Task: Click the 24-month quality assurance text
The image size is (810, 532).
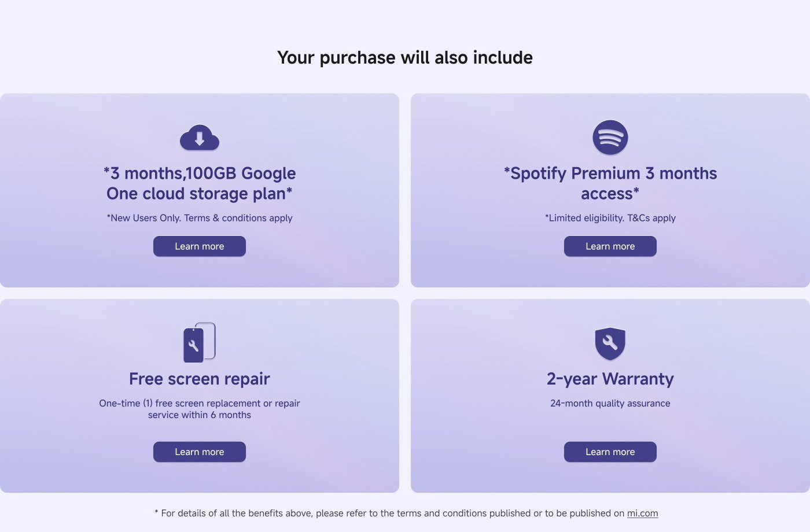Action: [x=610, y=403]
